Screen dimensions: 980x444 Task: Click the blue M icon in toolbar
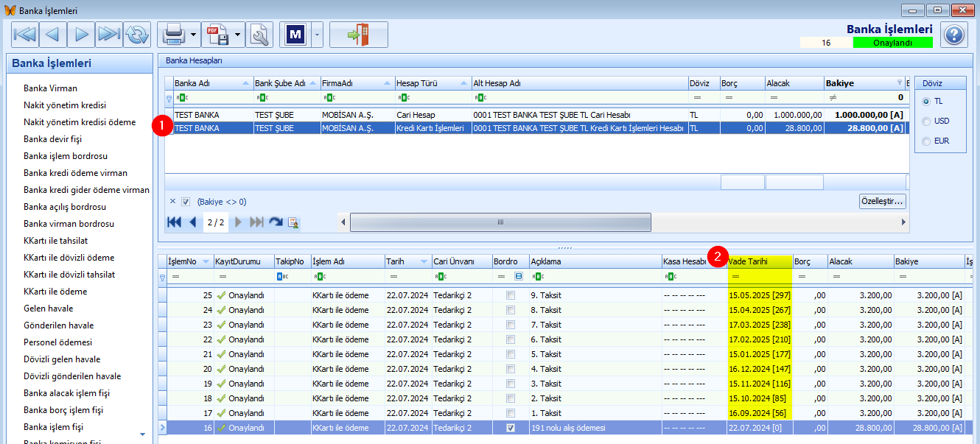(295, 34)
